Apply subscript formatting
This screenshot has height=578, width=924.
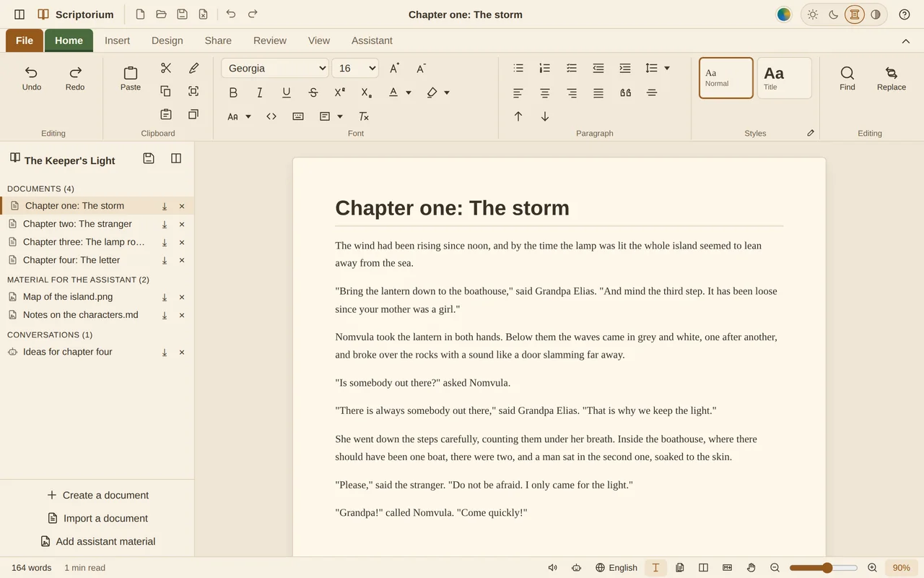(x=366, y=92)
